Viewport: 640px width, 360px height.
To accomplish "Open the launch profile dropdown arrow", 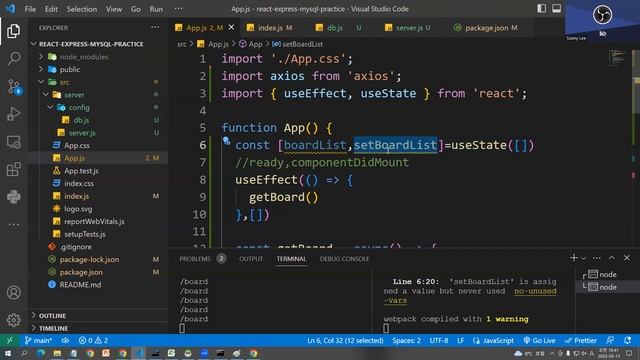I will pos(584,258).
